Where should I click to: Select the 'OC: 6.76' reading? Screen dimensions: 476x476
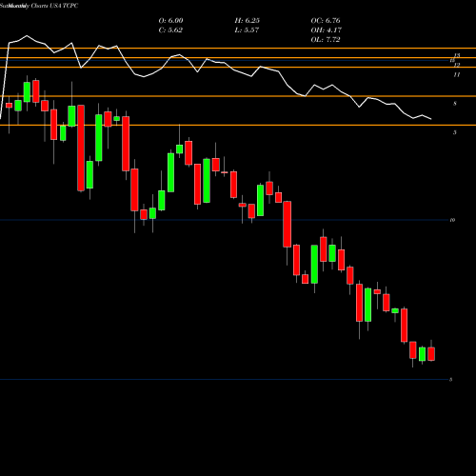point(326,21)
